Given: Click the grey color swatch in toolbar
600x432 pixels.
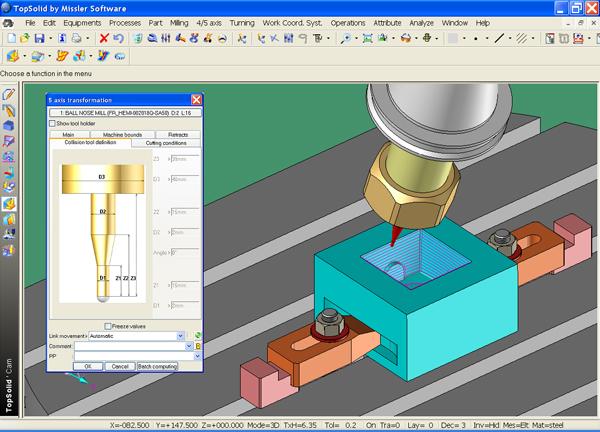Looking at the screenshot, I should 453,38.
